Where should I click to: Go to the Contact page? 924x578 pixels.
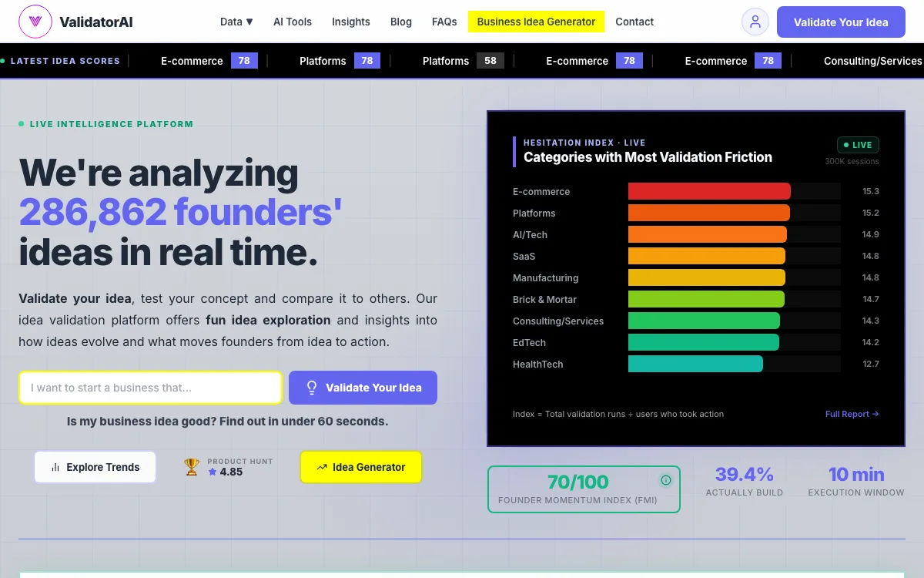[634, 22]
